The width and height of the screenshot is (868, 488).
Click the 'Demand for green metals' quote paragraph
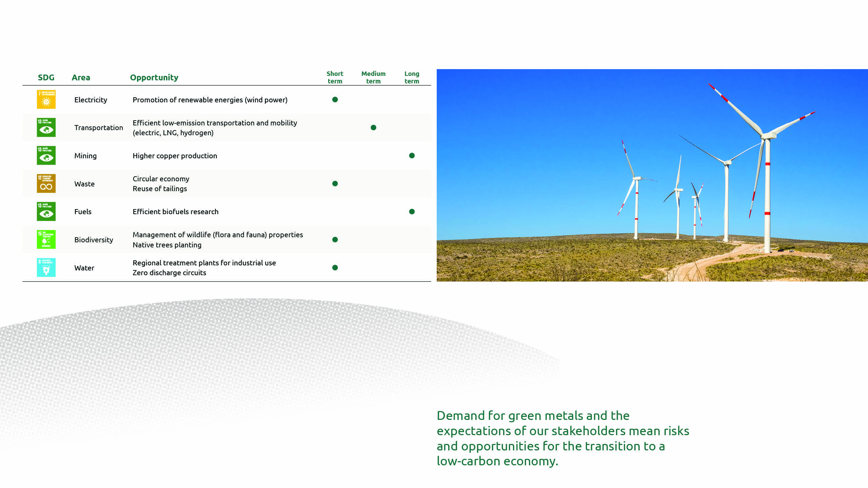tap(563, 438)
